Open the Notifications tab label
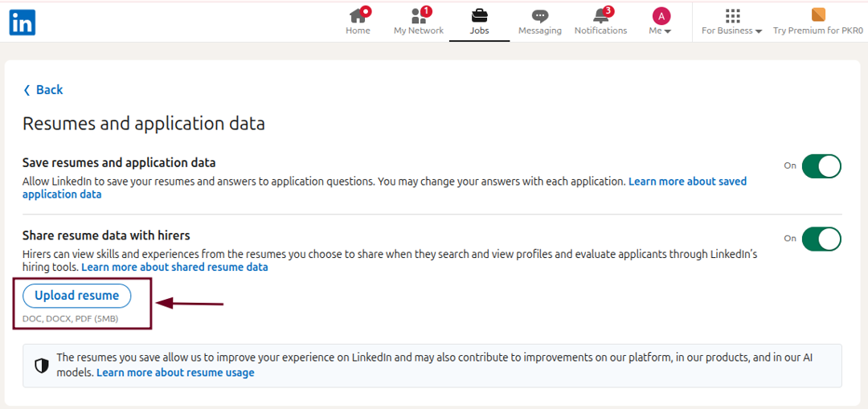 click(x=600, y=31)
